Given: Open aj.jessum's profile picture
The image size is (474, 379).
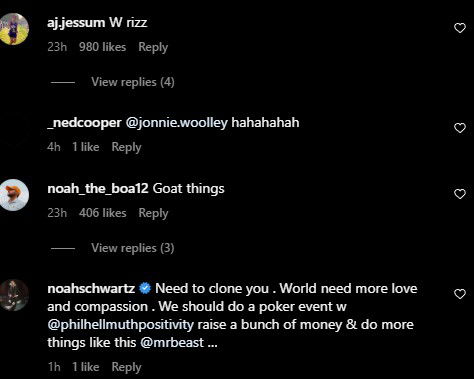Looking at the screenshot, I should tap(13, 29).
